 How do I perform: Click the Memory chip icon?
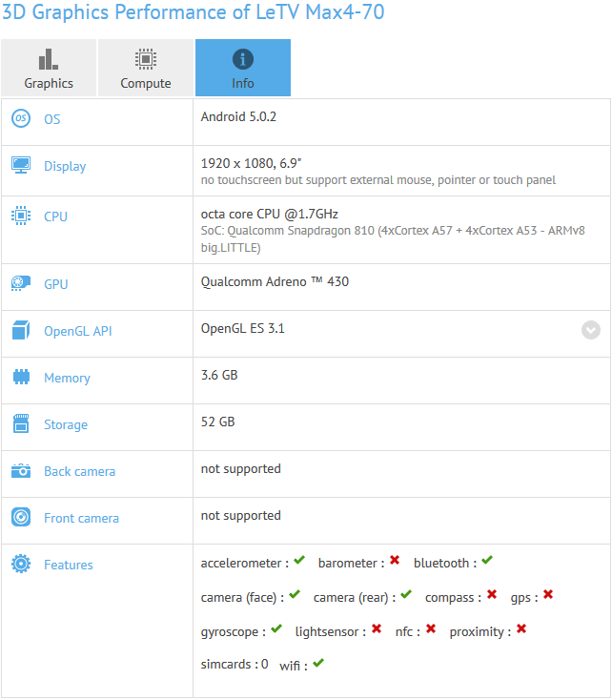tap(21, 378)
